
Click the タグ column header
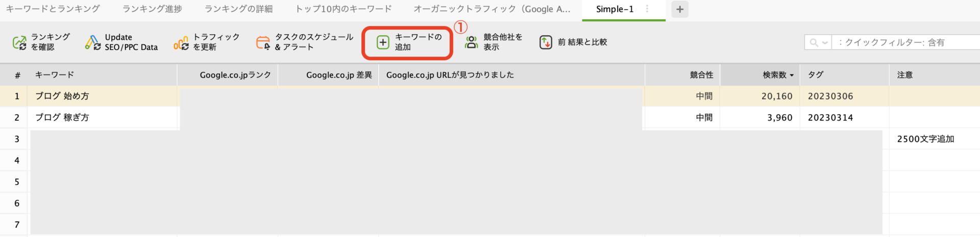tap(844, 75)
